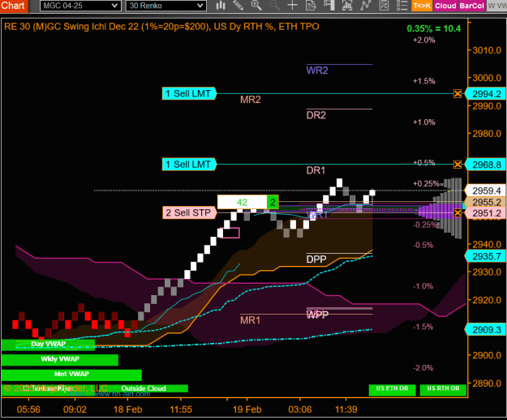Click the 1 Sell LMT label at 2968.8
This screenshot has height=420, width=507.
189,165
